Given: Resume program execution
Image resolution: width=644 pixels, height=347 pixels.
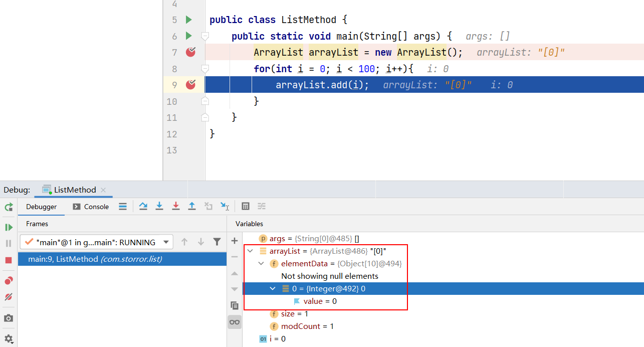Looking at the screenshot, I should click(x=9, y=227).
